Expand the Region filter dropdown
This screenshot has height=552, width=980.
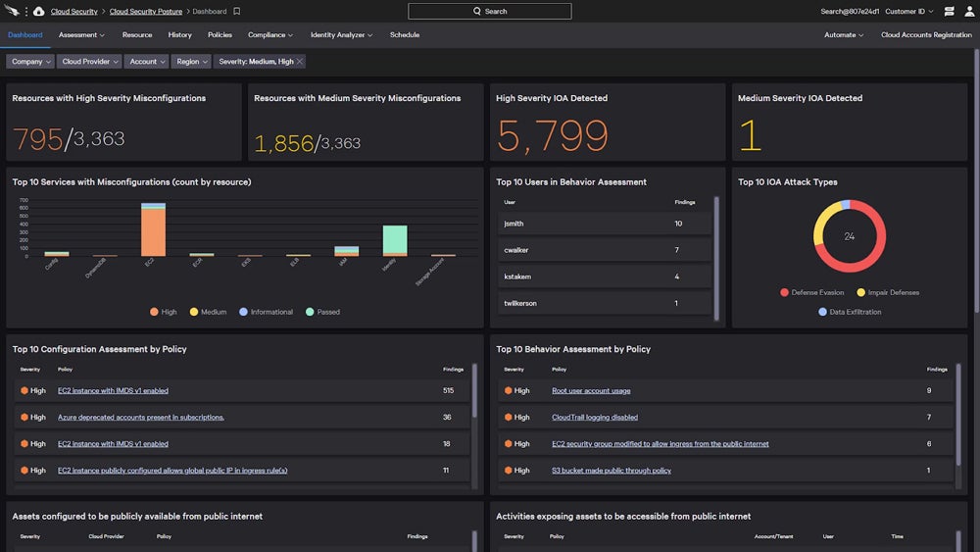click(191, 61)
